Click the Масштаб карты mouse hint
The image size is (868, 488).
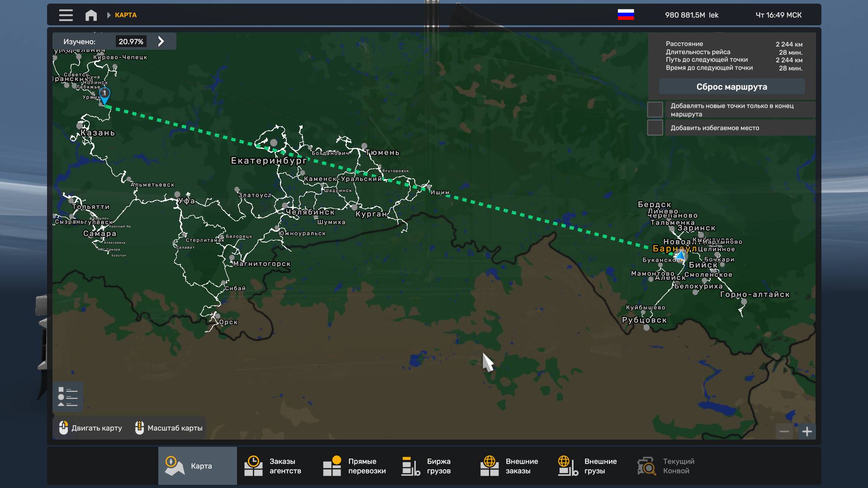point(169,428)
